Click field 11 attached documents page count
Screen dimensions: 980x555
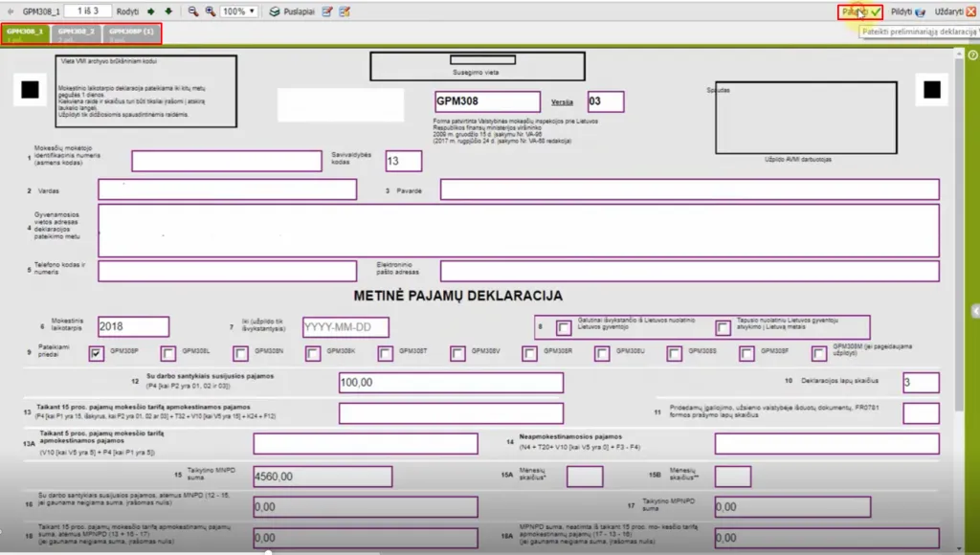[922, 413]
